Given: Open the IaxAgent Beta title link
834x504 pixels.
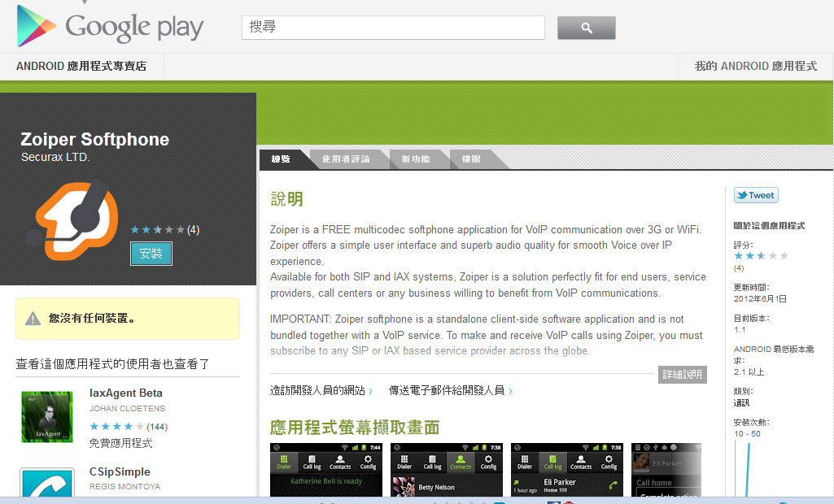Looking at the screenshot, I should click(126, 393).
